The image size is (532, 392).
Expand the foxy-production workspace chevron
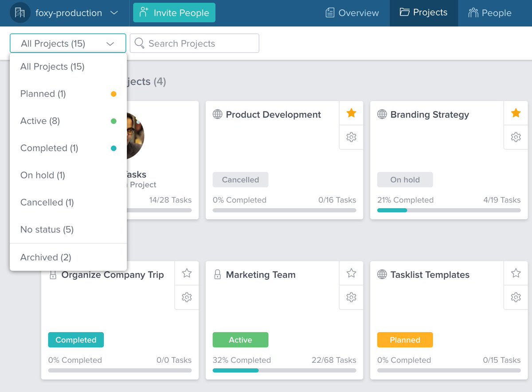(114, 13)
